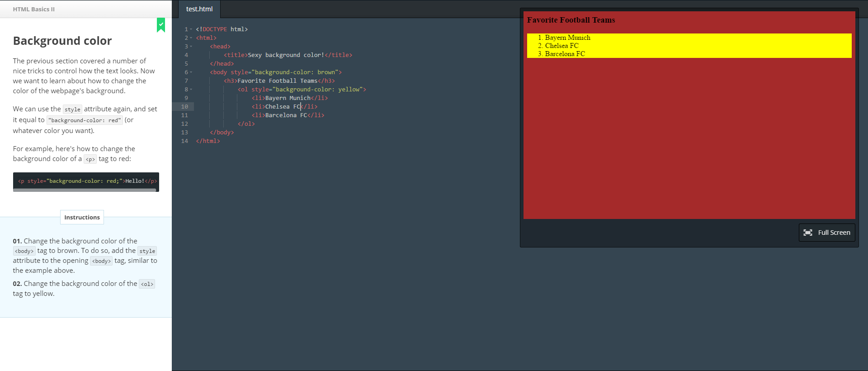Collapse the DOCTYPE fold arrow on line 1
The height and width of the screenshot is (371, 868).
pos(191,29)
